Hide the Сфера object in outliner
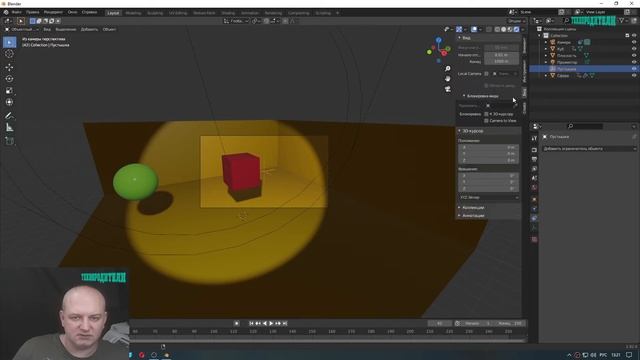Image resolution: width=640 pixels, height=360 pixels. pyautogui.click(x=634, y=76)
